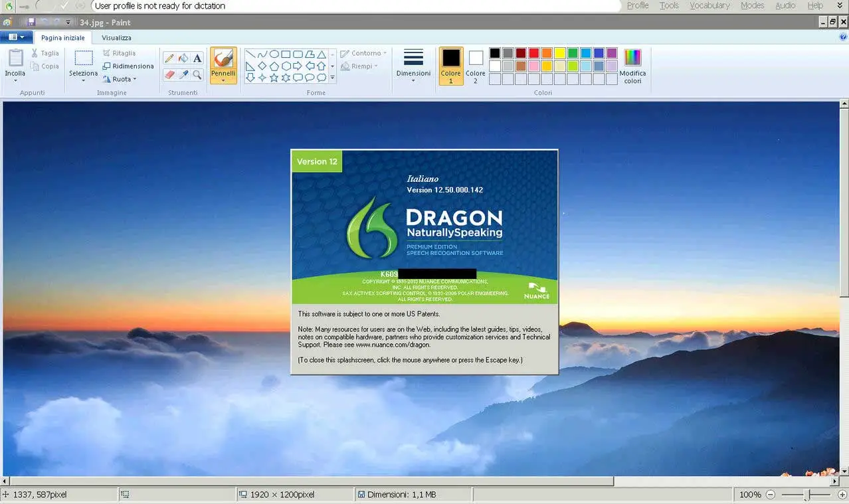
Task: Click the Pennelli brush icon
Action: point(223,58)
